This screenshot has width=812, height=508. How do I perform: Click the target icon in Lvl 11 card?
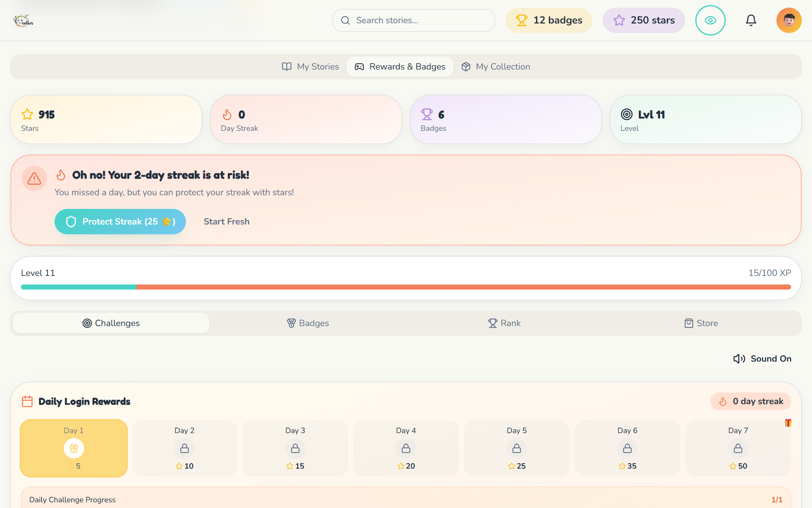[x=626, y=115]
